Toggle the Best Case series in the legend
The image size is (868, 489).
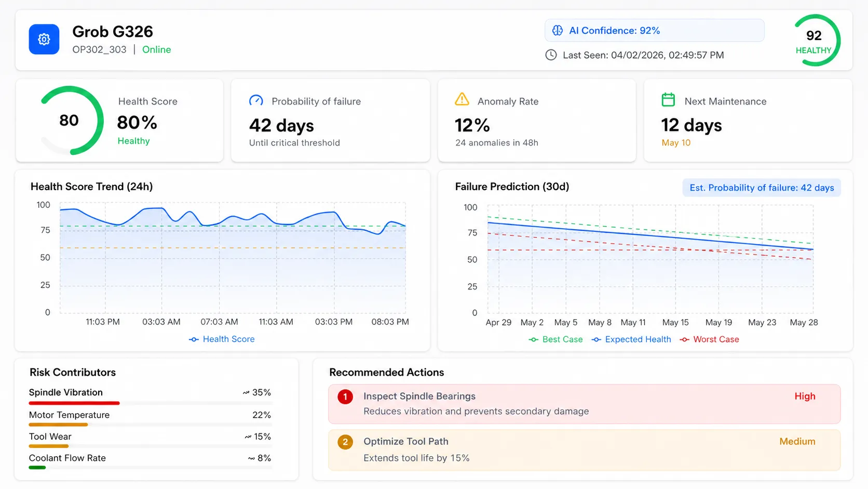[555, 339]
